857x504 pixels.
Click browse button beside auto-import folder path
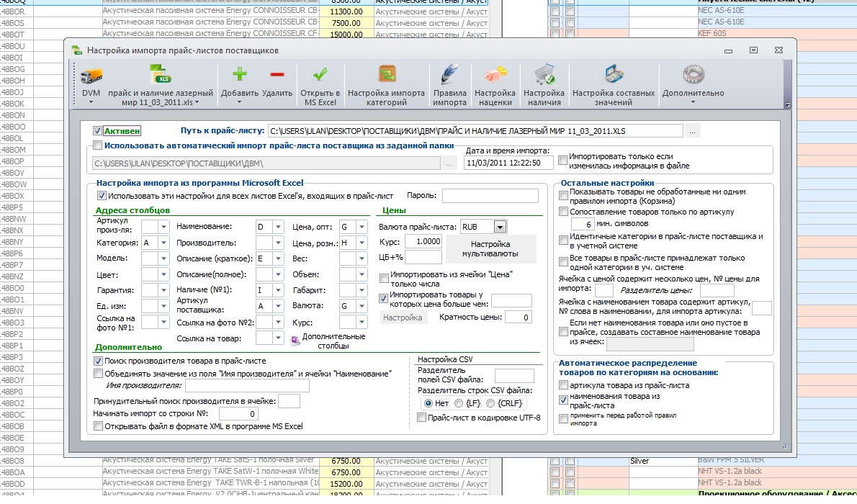(x=449, y=163)
